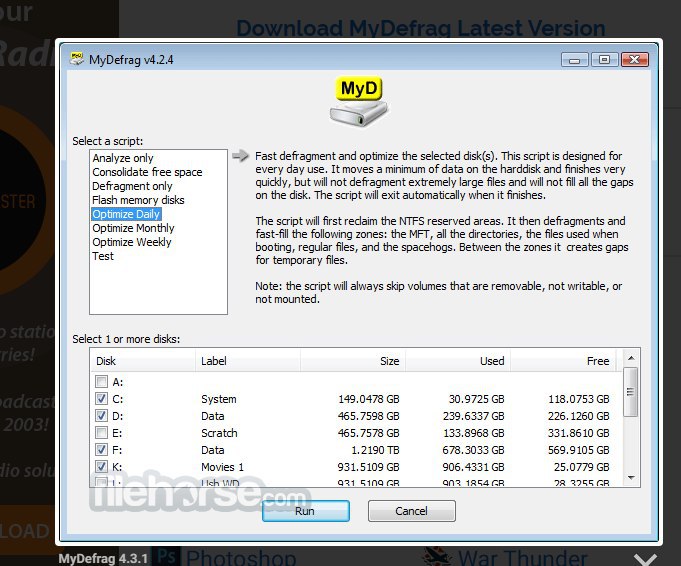Select the Defragment only script

132,186
